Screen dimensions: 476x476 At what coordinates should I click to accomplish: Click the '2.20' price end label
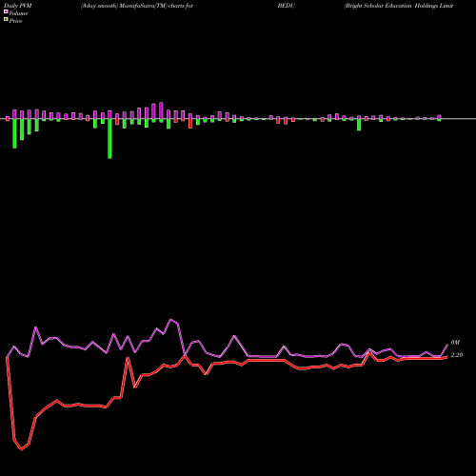pyautogui.click(x=457, y=355)
